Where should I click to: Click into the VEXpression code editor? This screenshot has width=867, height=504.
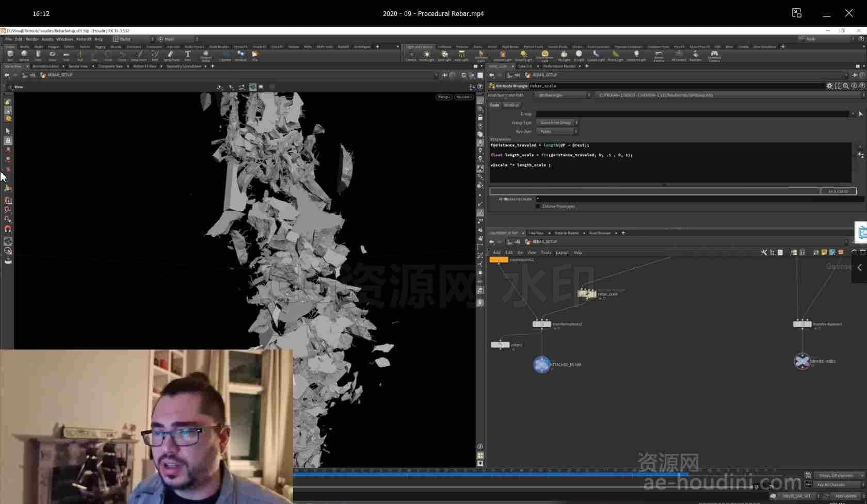[670, 162]
